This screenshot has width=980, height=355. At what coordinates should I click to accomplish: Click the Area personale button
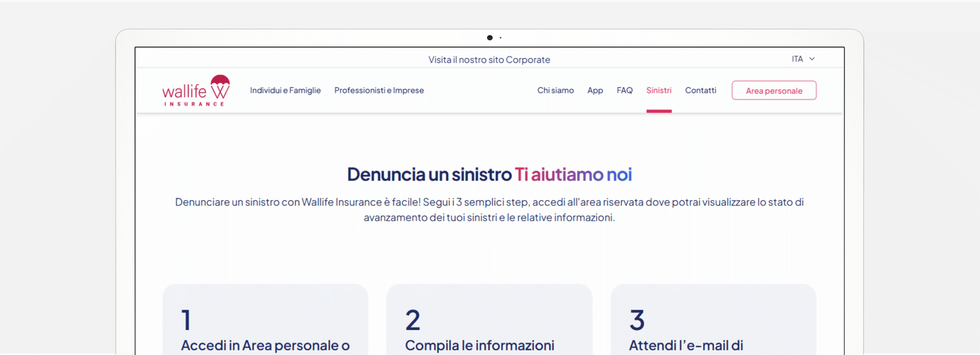coord(774,90)
